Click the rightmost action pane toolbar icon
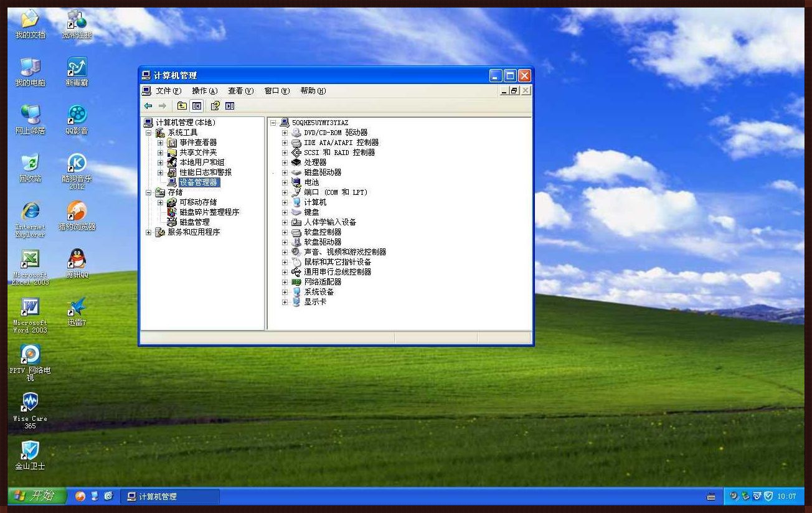This screenshot has width=812, height=513. tap(230, 106)
